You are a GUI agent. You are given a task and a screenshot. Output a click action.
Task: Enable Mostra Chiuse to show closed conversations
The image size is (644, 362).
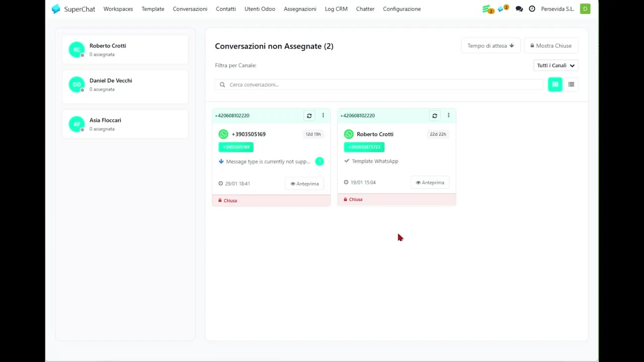pyautogui.click(x=551, y=45)
